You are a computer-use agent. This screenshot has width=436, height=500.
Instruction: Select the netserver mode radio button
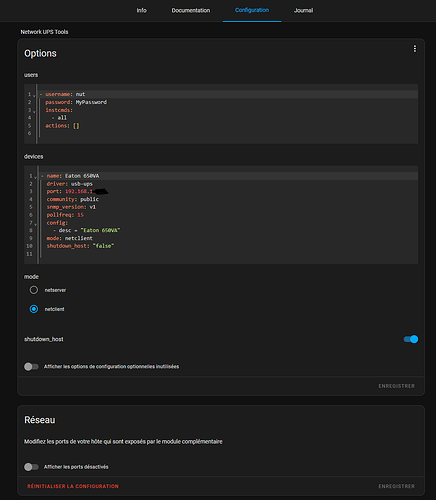coord(34,290)
